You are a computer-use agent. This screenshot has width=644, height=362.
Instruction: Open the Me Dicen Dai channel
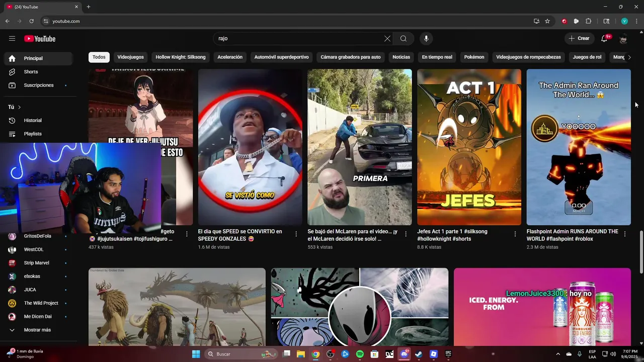point(38,317)
